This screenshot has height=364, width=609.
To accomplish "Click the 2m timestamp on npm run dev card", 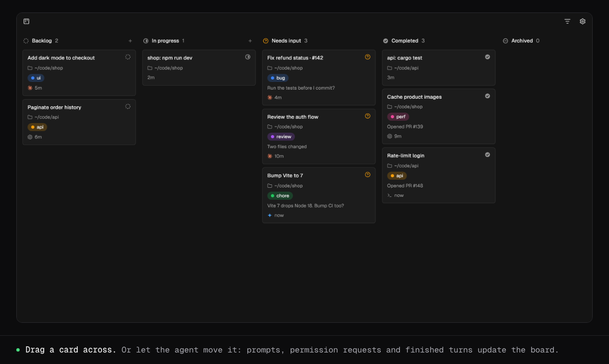I will coord(151,78).
